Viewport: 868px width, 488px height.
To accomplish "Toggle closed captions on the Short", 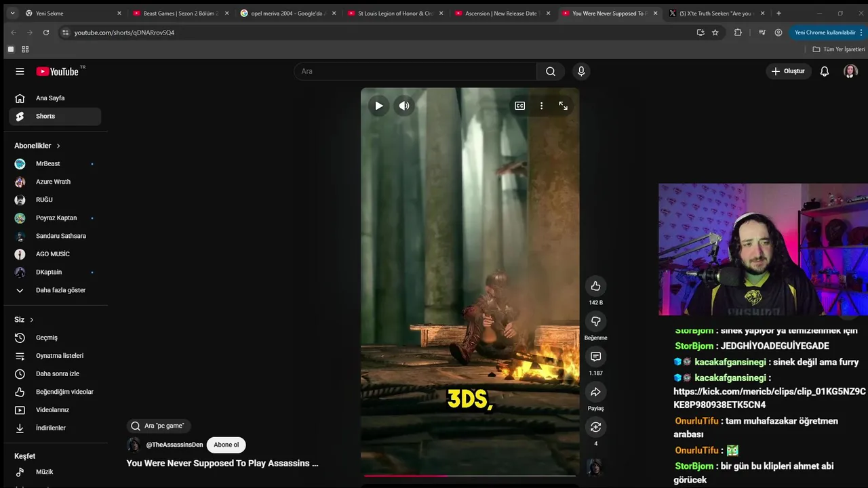I will [x=520, y=106].
